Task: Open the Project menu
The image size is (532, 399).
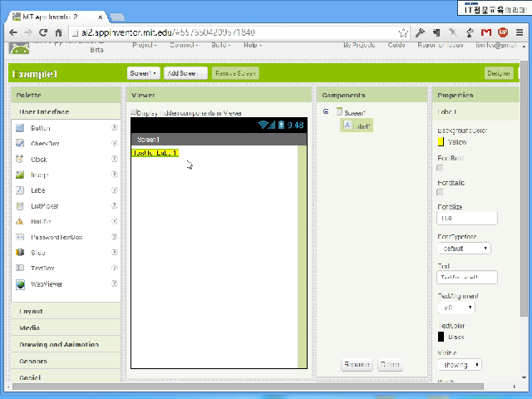Action: pos(145,45)
